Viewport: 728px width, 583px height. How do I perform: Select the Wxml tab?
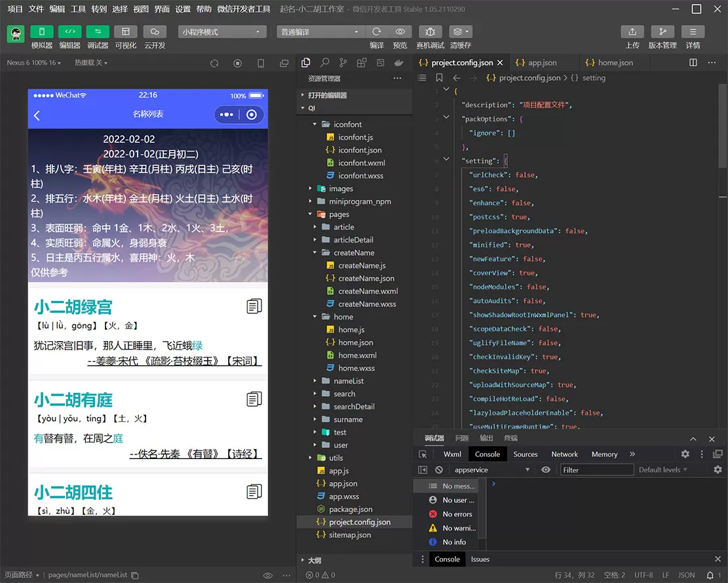(x=452, y=454)
